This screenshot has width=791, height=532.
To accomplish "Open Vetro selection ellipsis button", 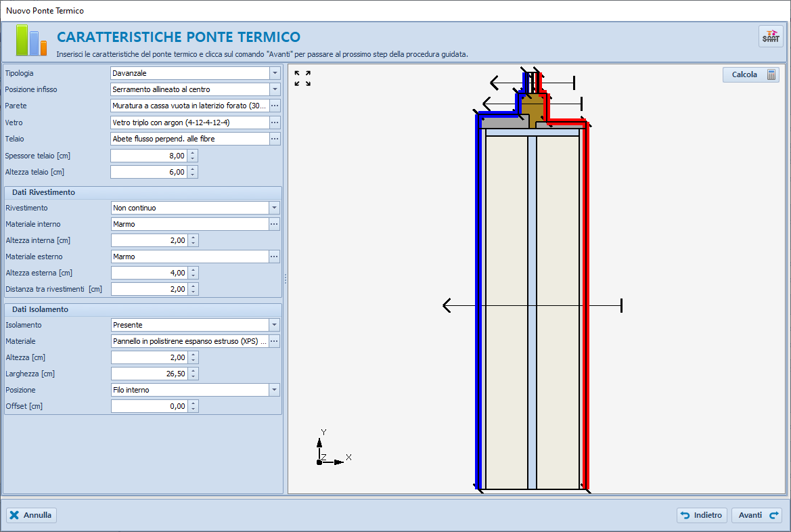I will [x=275, y=123].
